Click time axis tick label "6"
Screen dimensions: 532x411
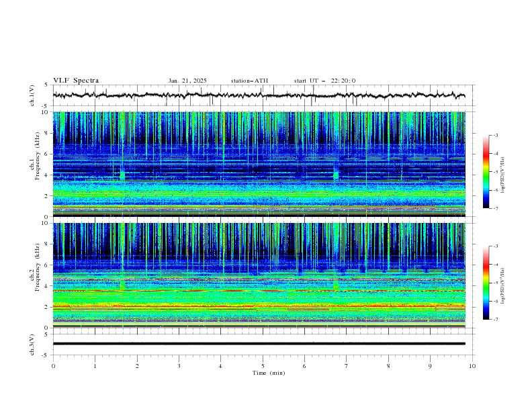(x=304, y=366)
